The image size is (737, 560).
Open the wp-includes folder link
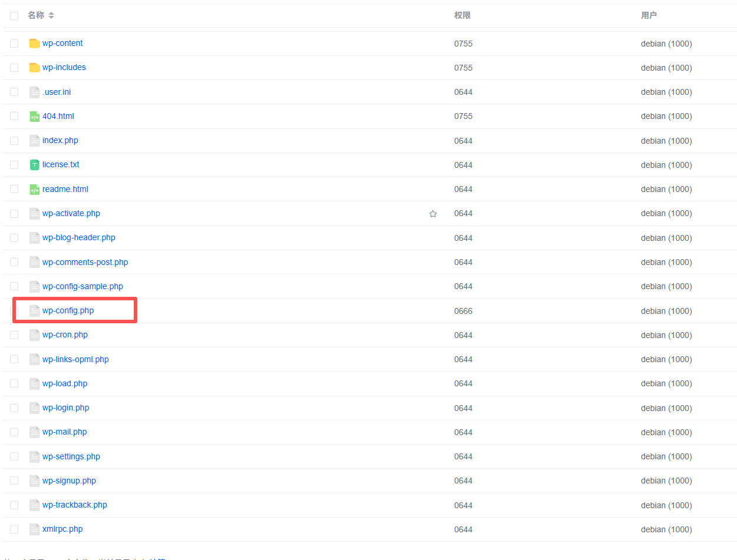point(64,67)
